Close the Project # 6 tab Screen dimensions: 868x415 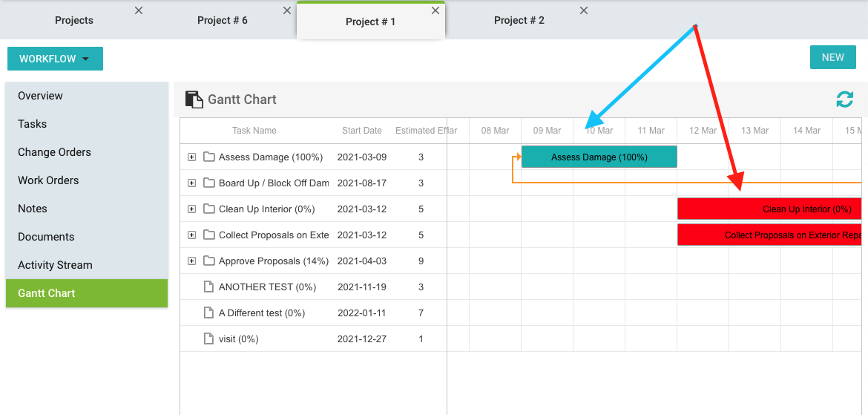(x=287, y=10)
